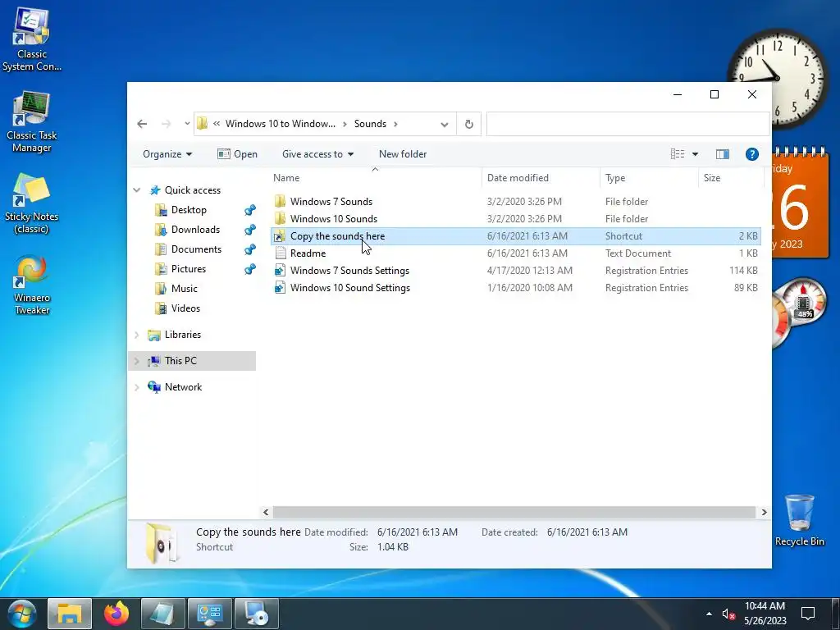Screen dimensions: 840x630
Task: Open the Organize menu
Action: click(167, 154)
